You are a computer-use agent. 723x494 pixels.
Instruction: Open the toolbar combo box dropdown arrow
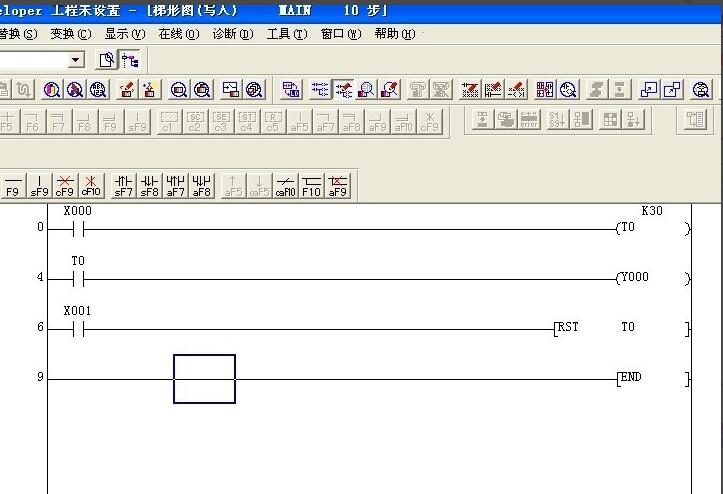pyautogui.click(x=76, y=60)
